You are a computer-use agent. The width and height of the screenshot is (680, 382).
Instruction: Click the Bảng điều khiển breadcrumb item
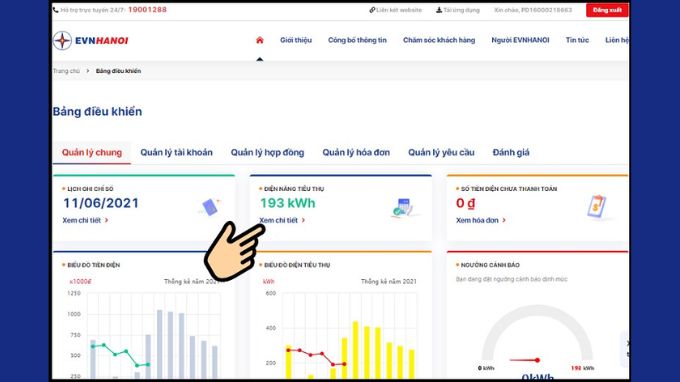pyautogui.click(x=118, y=71)
